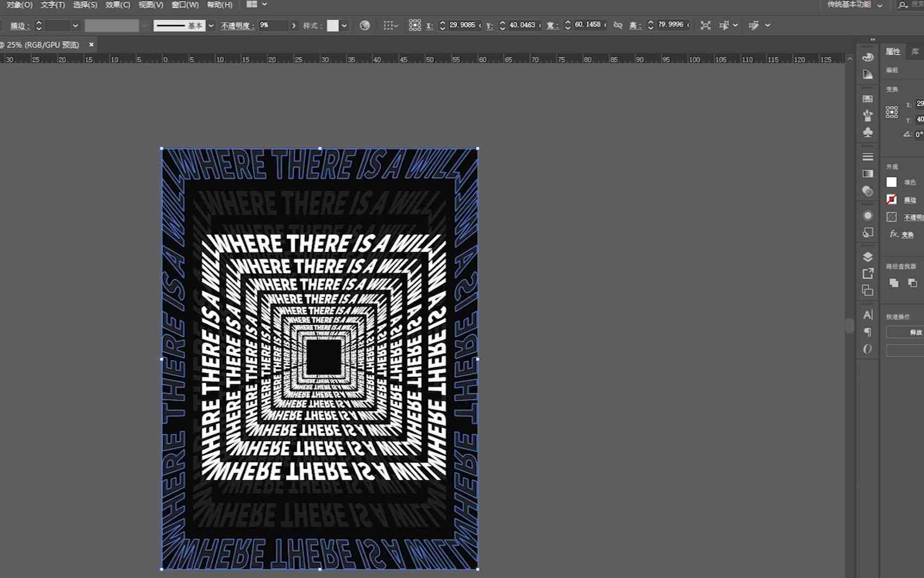Open the Brushes panel icon

pyautogui.click(x=868, y=116)
